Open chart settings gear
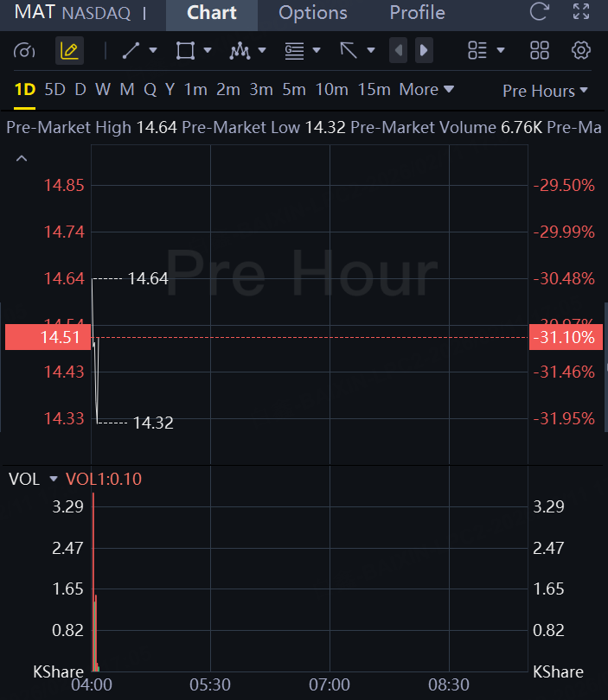 581,50
